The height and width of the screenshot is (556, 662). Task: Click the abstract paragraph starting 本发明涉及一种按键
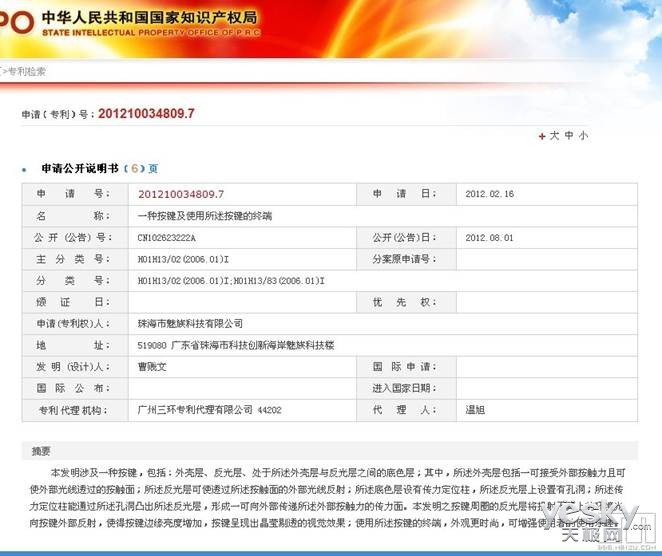[327, 498]
